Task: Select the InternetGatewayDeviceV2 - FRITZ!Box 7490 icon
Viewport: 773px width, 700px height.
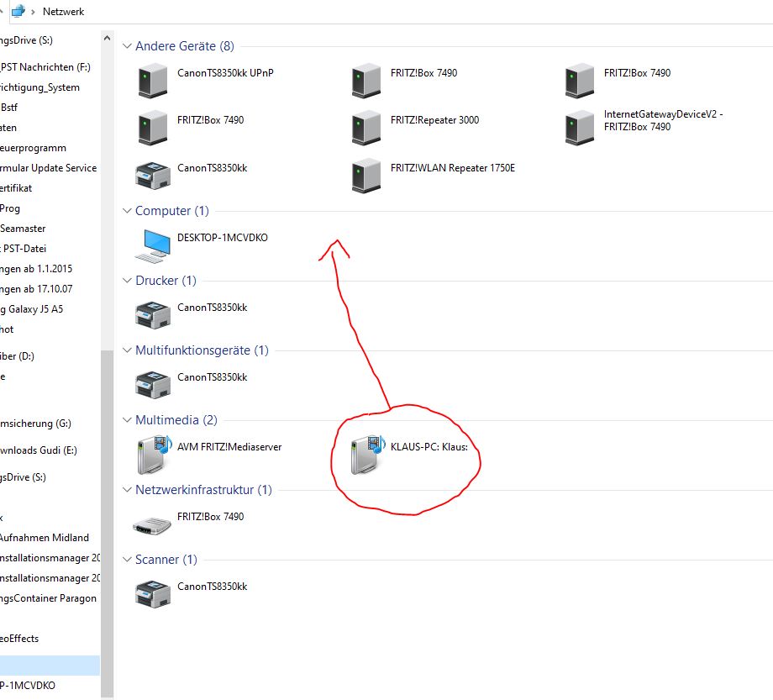Action: 580,128
